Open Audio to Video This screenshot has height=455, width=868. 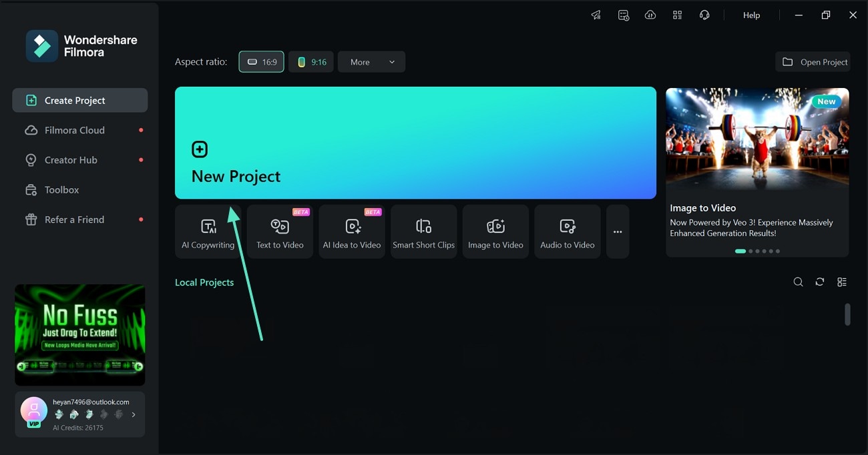click(x=567, y=230)
